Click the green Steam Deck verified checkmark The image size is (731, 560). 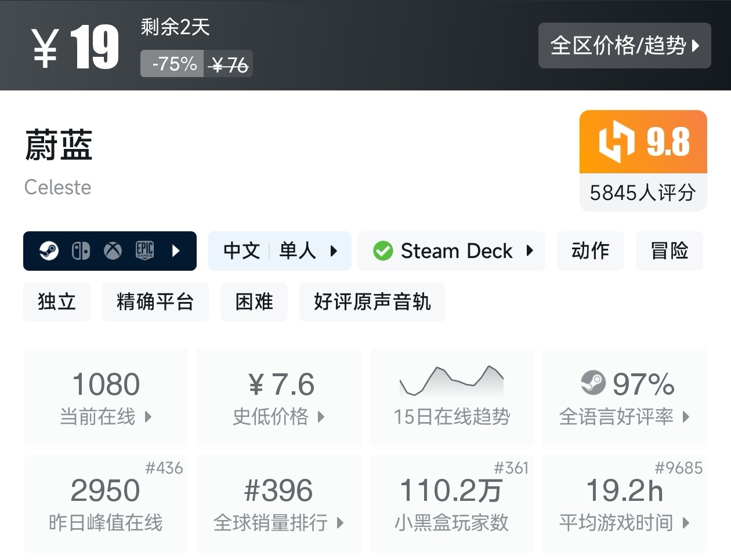click(x=383, y=251)
